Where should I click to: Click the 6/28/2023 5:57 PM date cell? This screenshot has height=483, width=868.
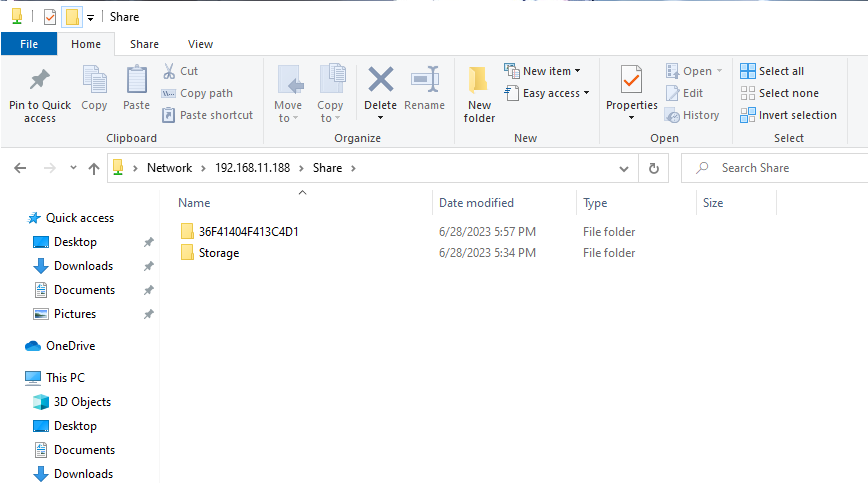click(487, 232)
